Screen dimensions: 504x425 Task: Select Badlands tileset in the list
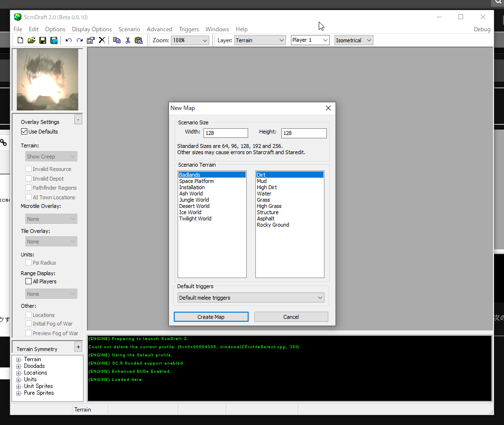212,175
